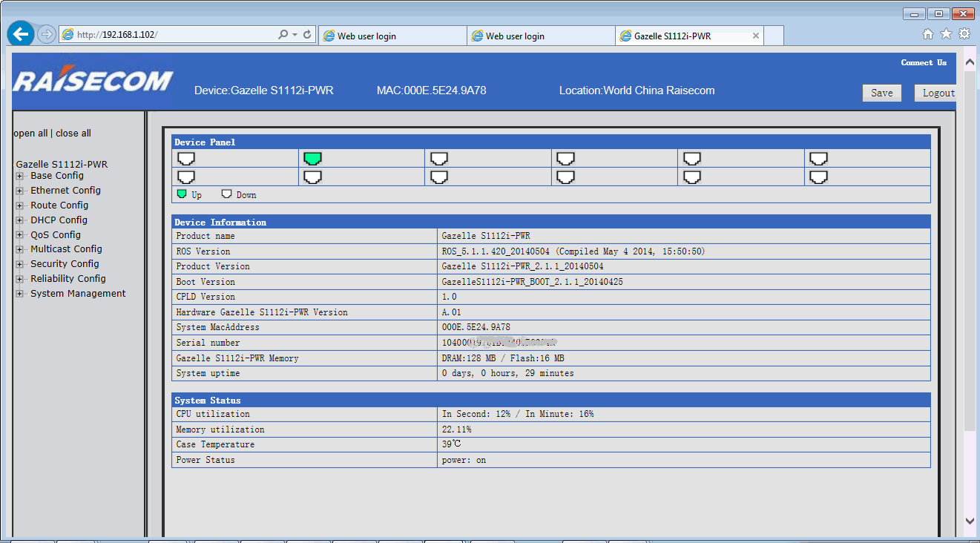The width and height of the screenshot is (980, 543).
Task: Switch to first Web user login tab
Action: pos(392,36)
